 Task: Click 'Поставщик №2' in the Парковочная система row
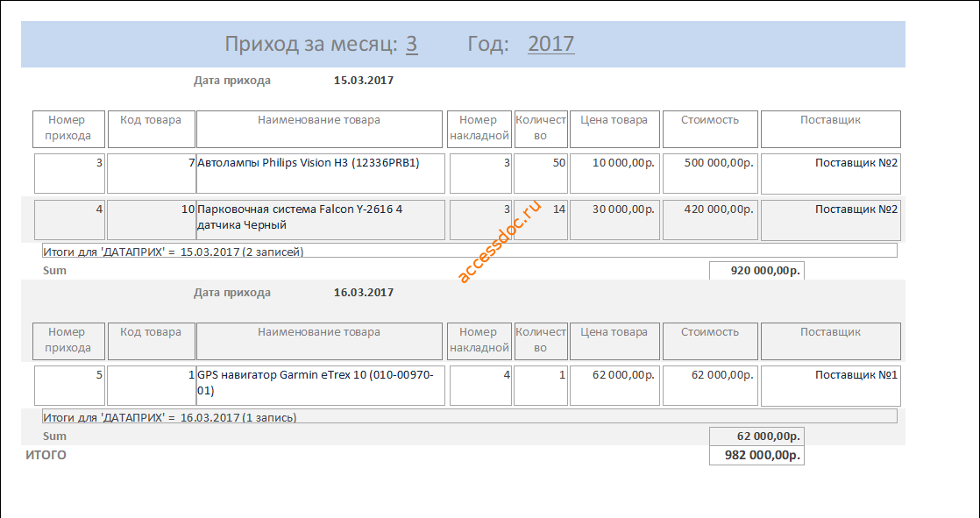831,220
